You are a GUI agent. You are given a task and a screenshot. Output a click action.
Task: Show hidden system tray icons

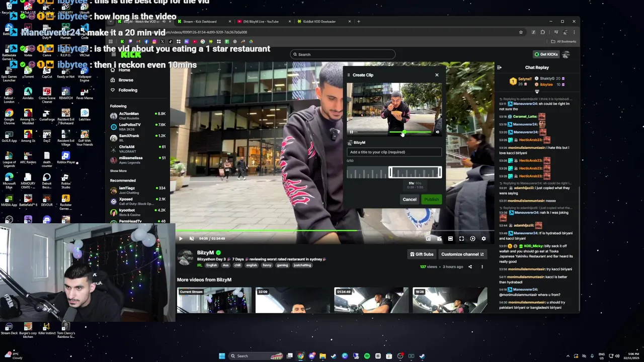point(568,356)
